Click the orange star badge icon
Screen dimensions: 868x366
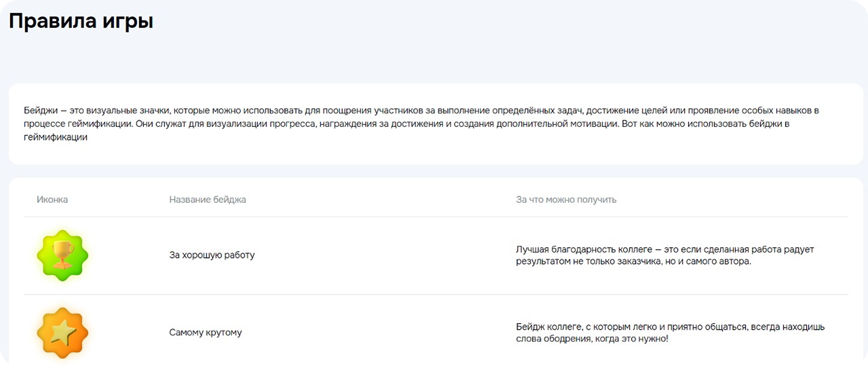(x=62, y=333)
